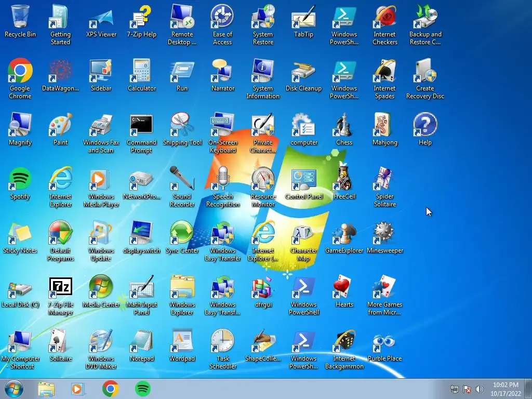Select the Private Character Editor icon
Screen dimensions: 532x399
(263, 132)
